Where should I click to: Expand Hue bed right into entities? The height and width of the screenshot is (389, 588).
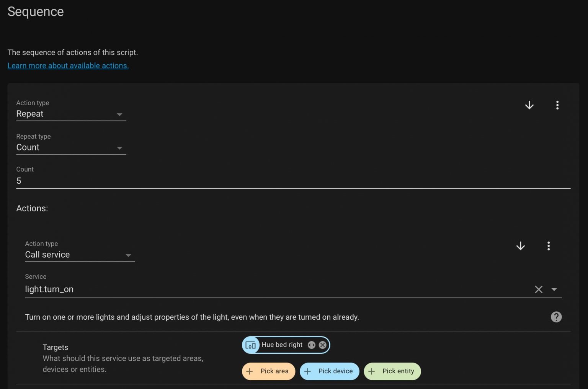pos(312,345)
